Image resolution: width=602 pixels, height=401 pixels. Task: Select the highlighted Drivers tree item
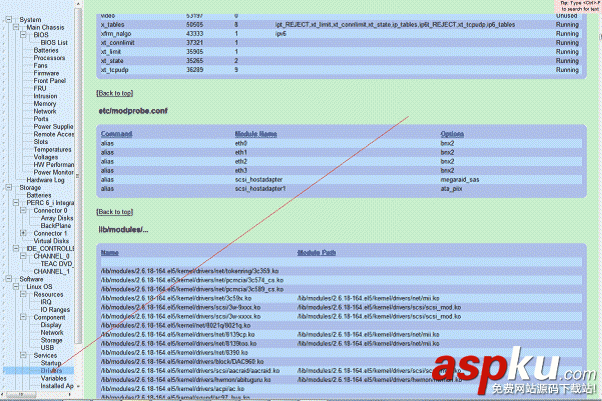51,371
